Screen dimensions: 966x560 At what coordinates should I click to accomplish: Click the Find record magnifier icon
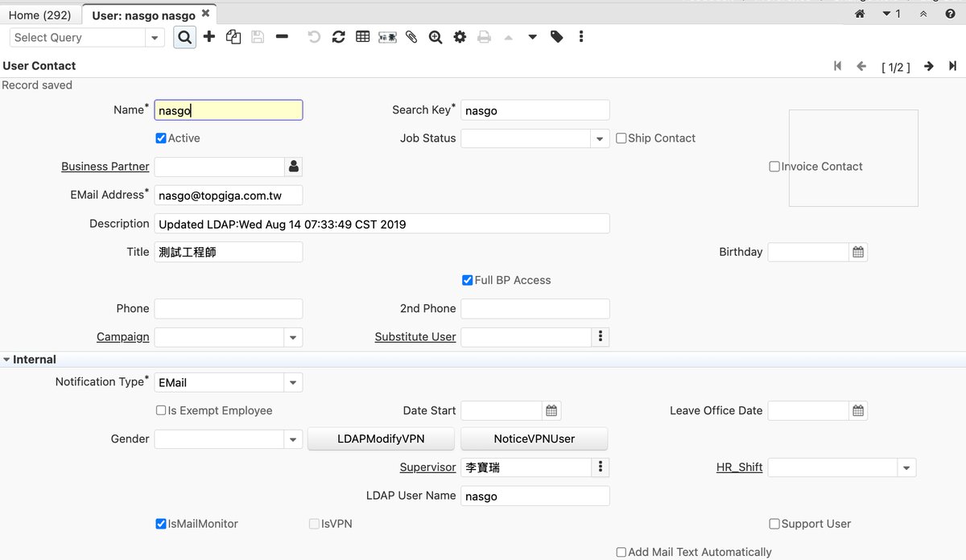point(185,37)
